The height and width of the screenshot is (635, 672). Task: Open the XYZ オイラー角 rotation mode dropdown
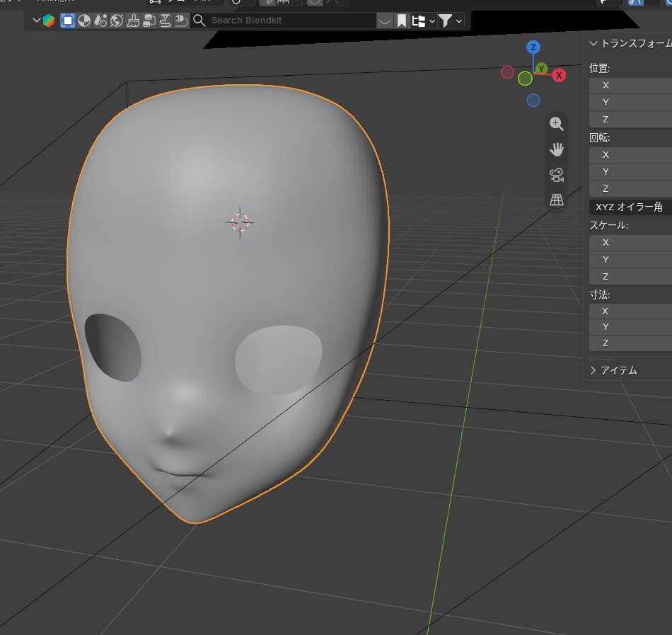coord(630,207)
